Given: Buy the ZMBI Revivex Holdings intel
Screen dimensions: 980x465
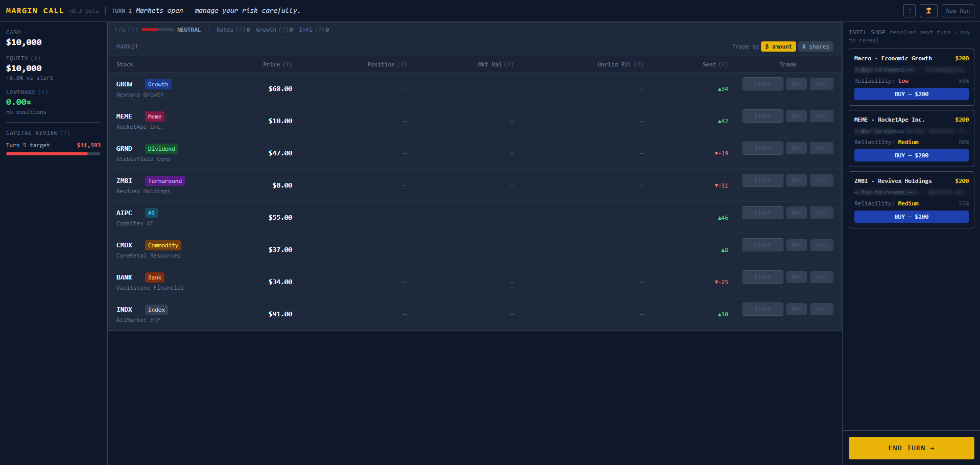Looking at the screenshot, I should pyautogui.click(x=911, y=217).
